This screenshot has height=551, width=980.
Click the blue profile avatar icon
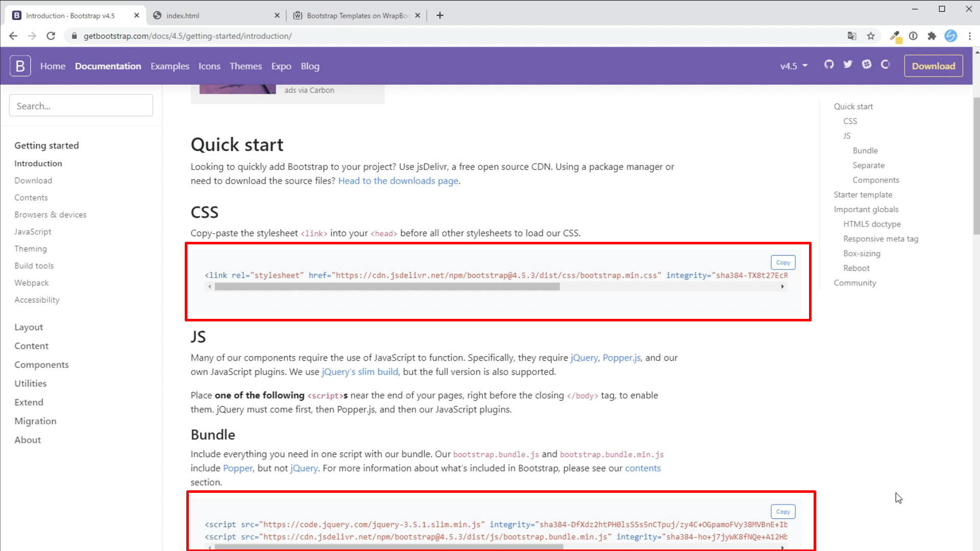tap(950, 36)
